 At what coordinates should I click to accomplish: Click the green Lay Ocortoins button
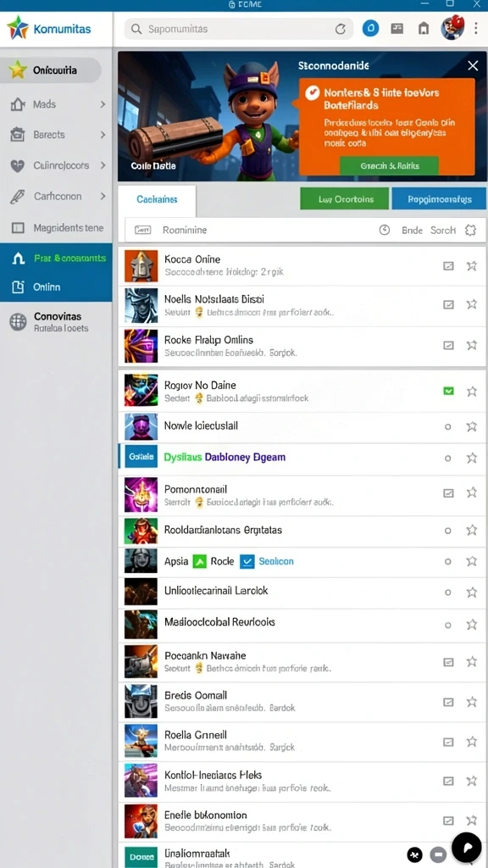[x=346, y=198]
